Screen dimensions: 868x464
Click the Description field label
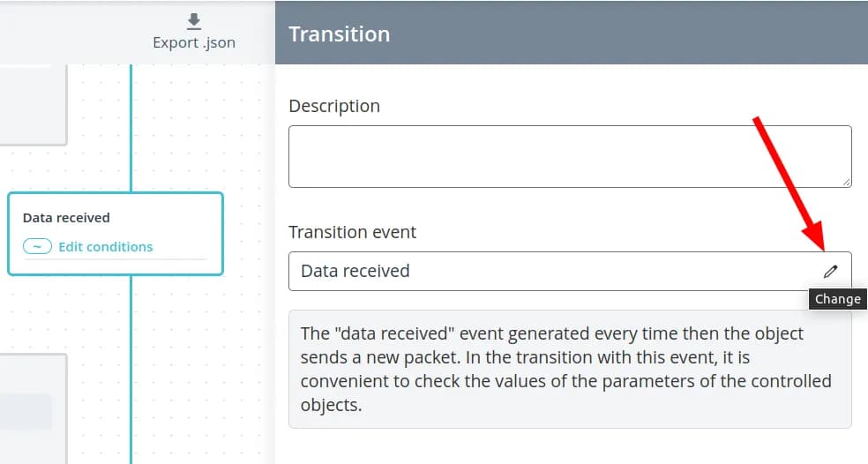point(334,106)
